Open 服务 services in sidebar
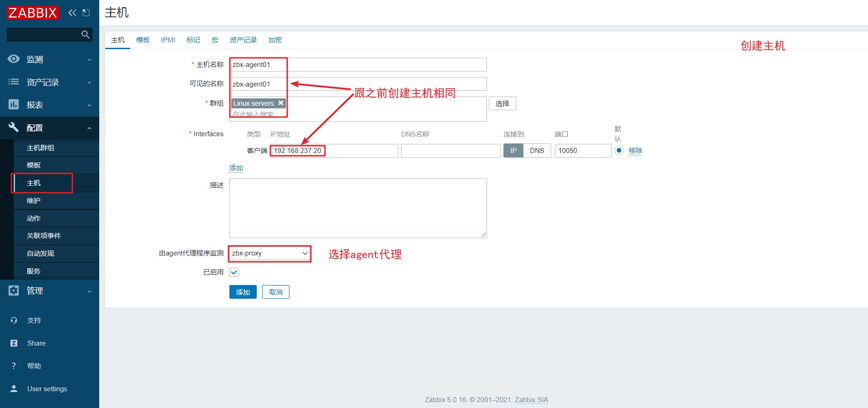Screen dimensions: 868x408 [56, 271]
